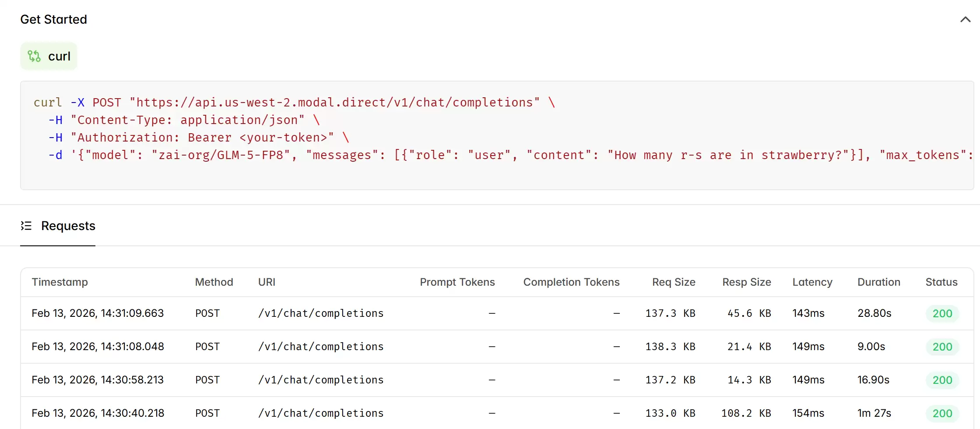Open the request at 14:31:08.048
The height and width of the screenshot is (429, 980).
tap(98, 347)
